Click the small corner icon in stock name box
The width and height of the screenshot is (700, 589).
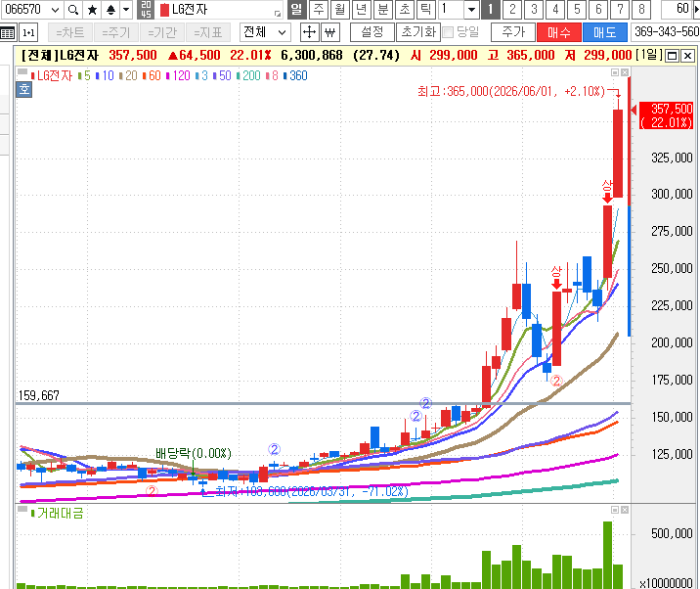[278, 14]
